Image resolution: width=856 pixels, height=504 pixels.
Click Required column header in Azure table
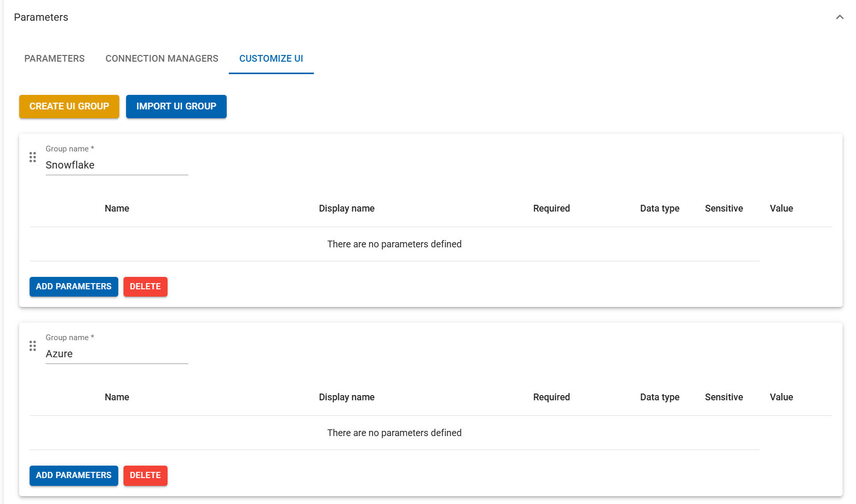coord(551,397)
